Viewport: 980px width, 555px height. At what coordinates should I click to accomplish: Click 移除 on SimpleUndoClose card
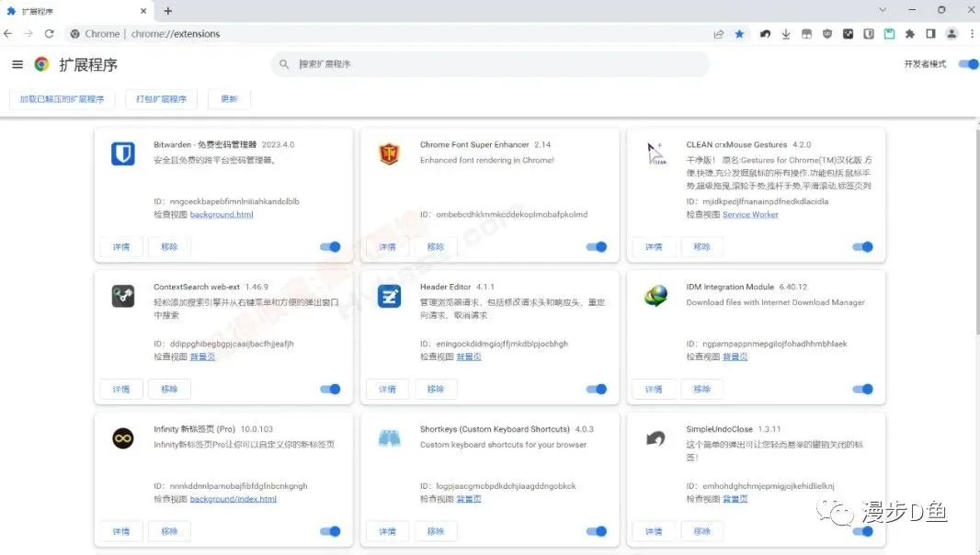pos(701,531)
